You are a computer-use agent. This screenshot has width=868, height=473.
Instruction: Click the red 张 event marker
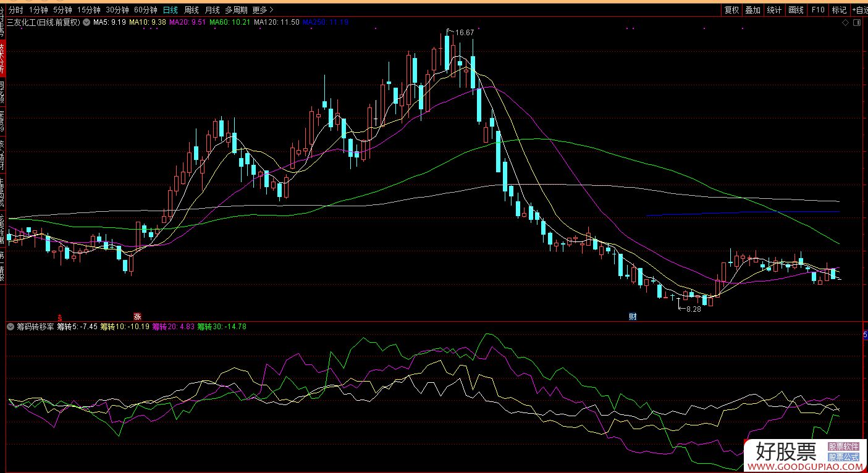point(137,316)
